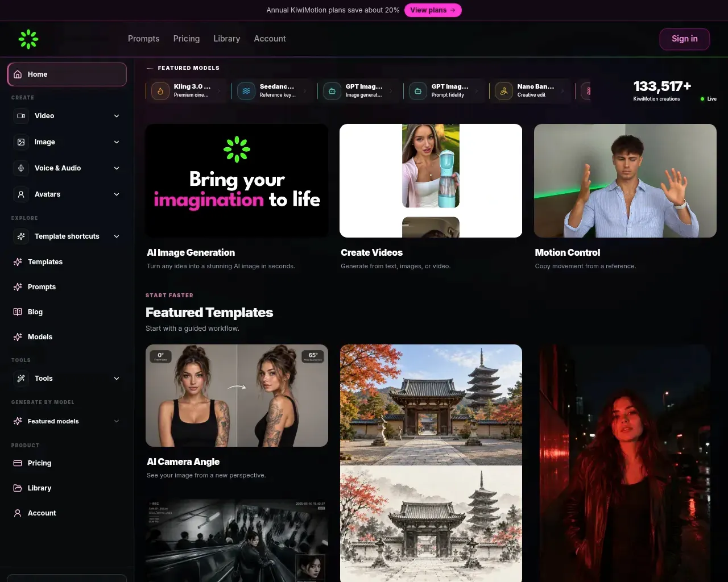Click the Blog book icon in sidebar

click(x=18, y=312)
